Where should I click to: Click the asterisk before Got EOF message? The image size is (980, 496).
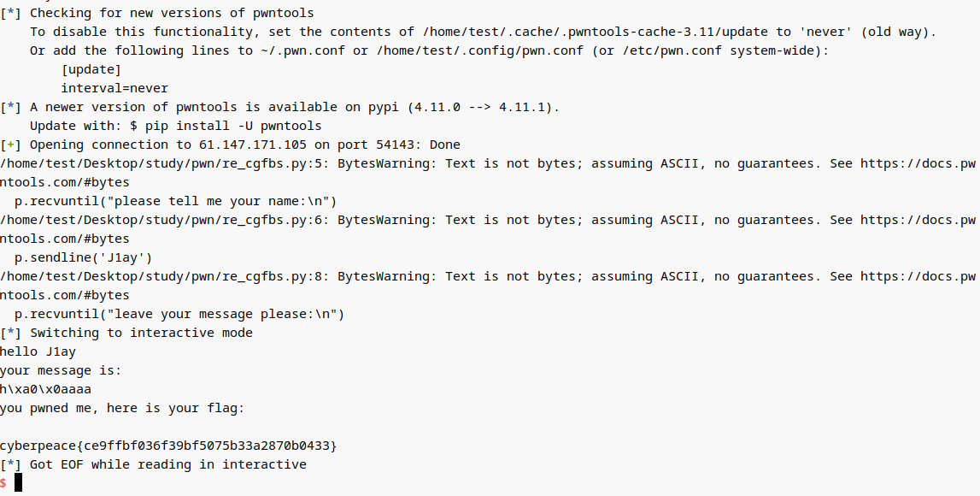click(10, 464)
